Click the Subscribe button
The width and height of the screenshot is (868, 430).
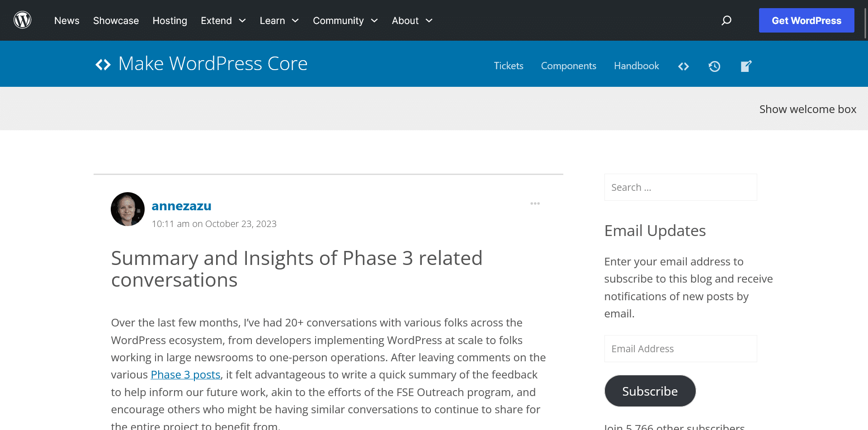[x=650, y=391]
